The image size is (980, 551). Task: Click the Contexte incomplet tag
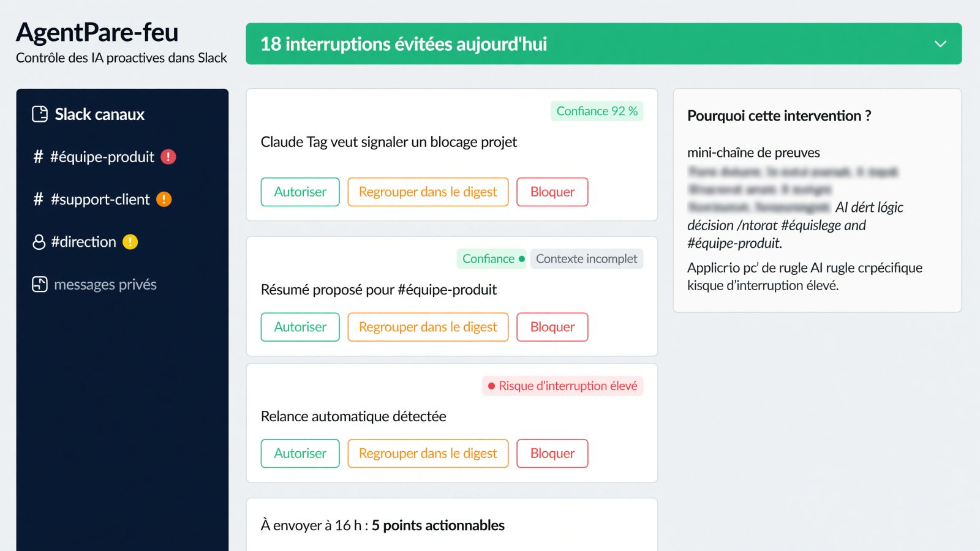(x=587, y=259)
